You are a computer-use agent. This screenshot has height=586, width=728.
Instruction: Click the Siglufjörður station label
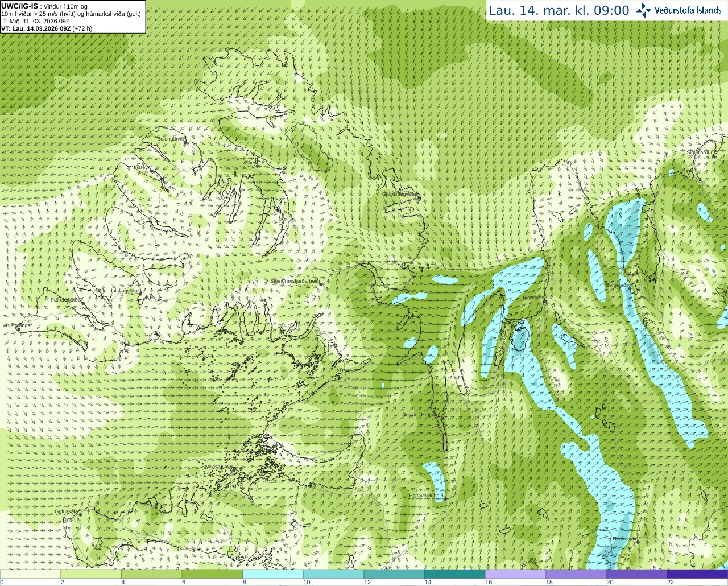[x=700, y=152]
